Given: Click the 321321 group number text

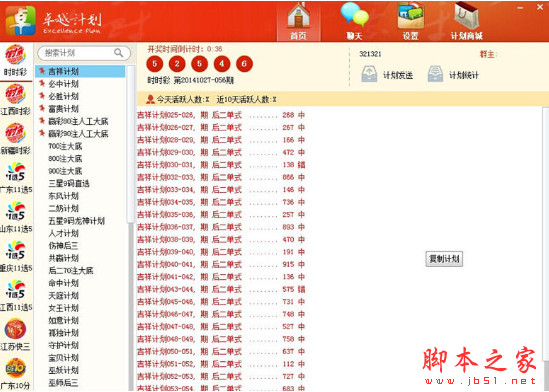Looking at the screenshot, I should pos(370,54).
